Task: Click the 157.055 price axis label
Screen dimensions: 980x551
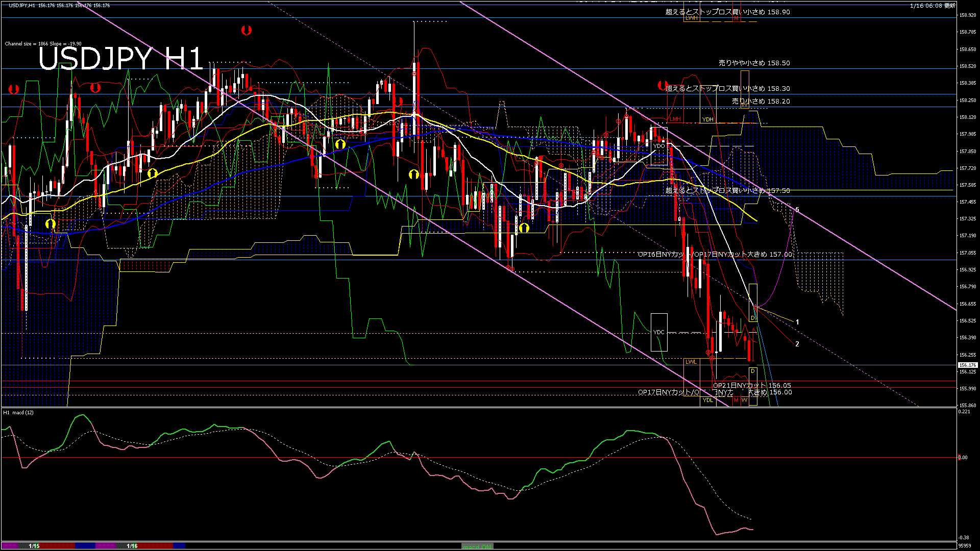Action: coord(968,253)
